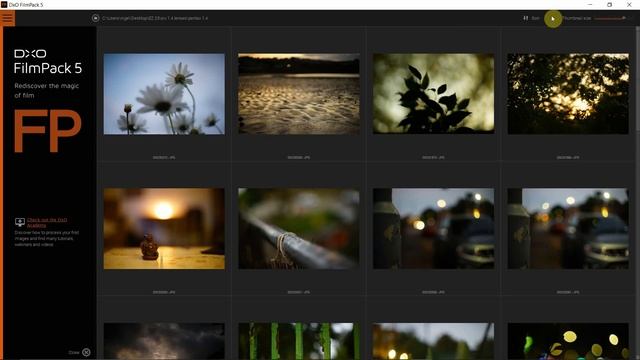Click the Check out the DxO Academy link
The image size is (640, 360).
(x=47, y=222)
